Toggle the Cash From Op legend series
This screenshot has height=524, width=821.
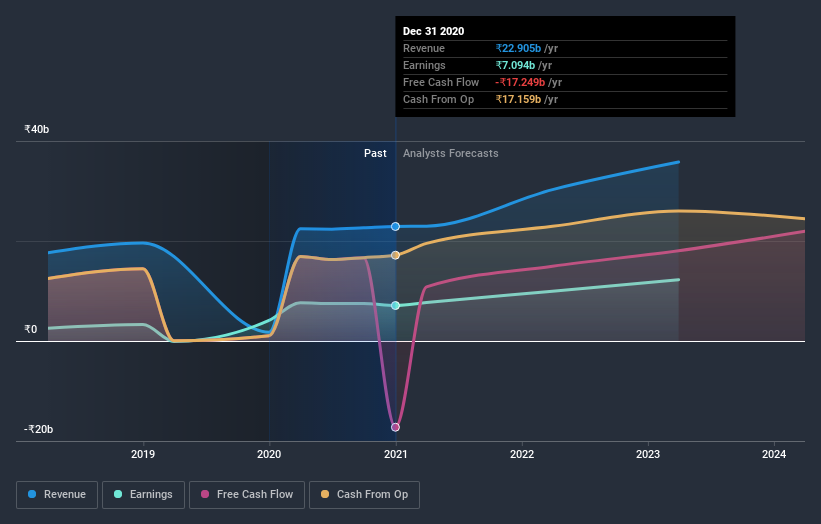tap(364, 495)
